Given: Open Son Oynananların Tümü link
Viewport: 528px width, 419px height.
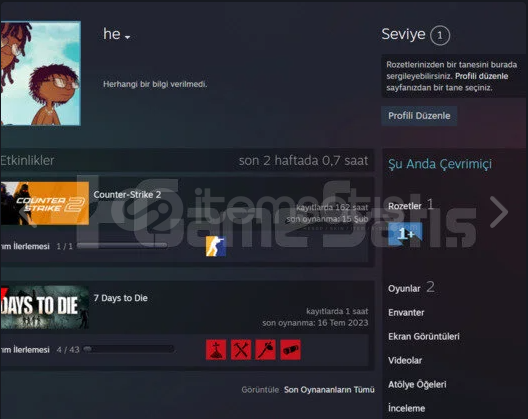Looking at the screenshot, I should point(329,390).
